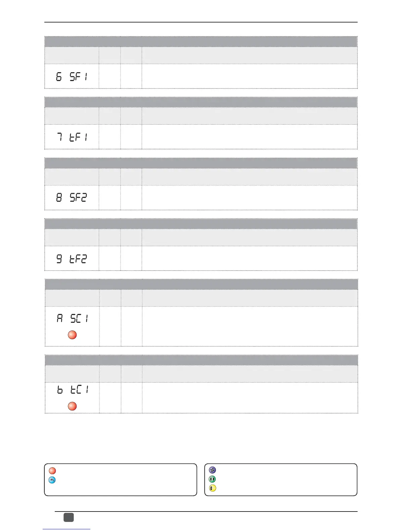Screen dimensions: 411x532
Task: Click the dark gray square in footer
Action: (x=69, y=517)
